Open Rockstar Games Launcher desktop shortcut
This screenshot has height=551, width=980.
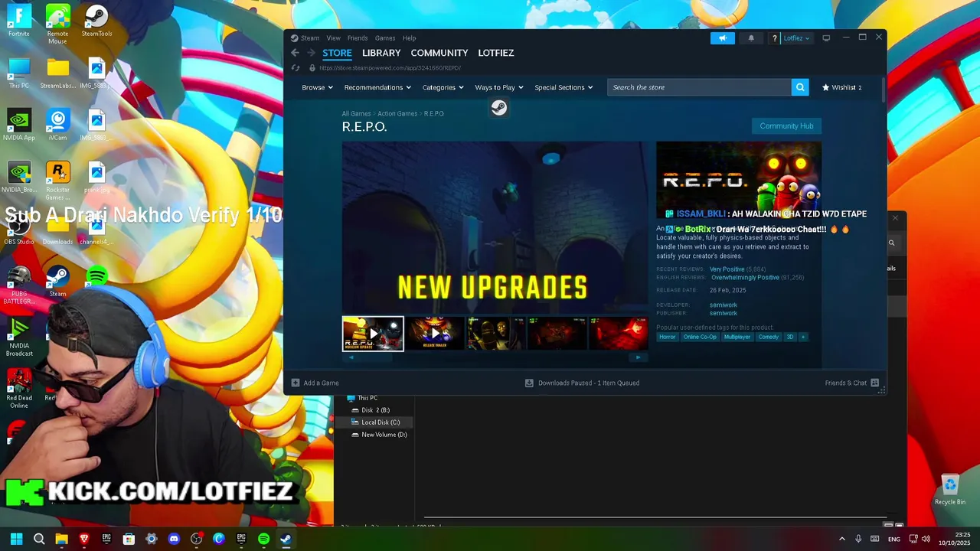point(57,181)
